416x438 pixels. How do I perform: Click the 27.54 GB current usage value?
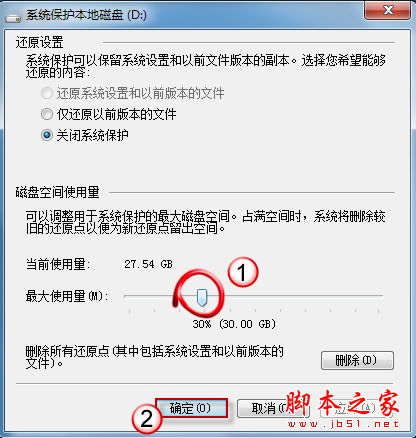(x=148, y=264)
